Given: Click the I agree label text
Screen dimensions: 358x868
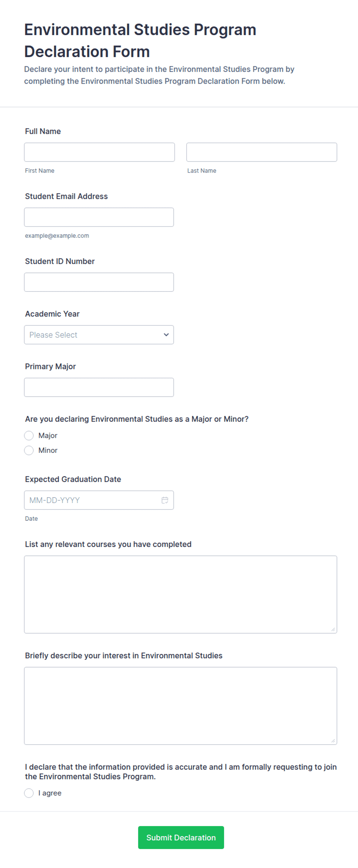Looking at the screenshot, I should (50, 793).
